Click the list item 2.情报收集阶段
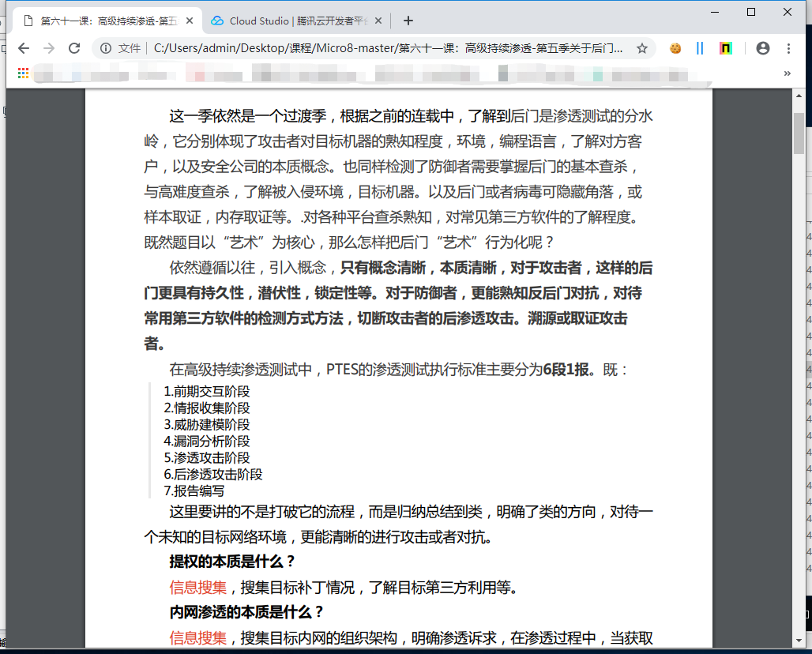Viewport: 812px width, 654px height. [207, 408]
